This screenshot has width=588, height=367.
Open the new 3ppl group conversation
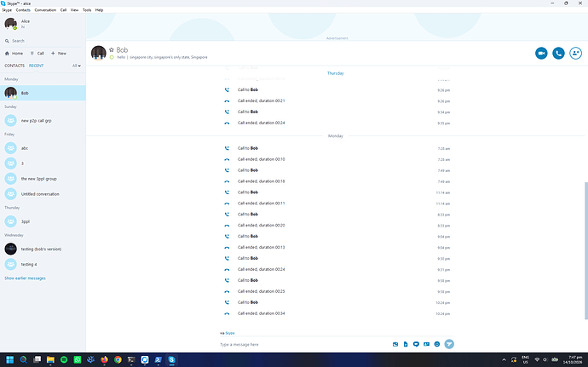pyautogui.click(x=43, y=179)
